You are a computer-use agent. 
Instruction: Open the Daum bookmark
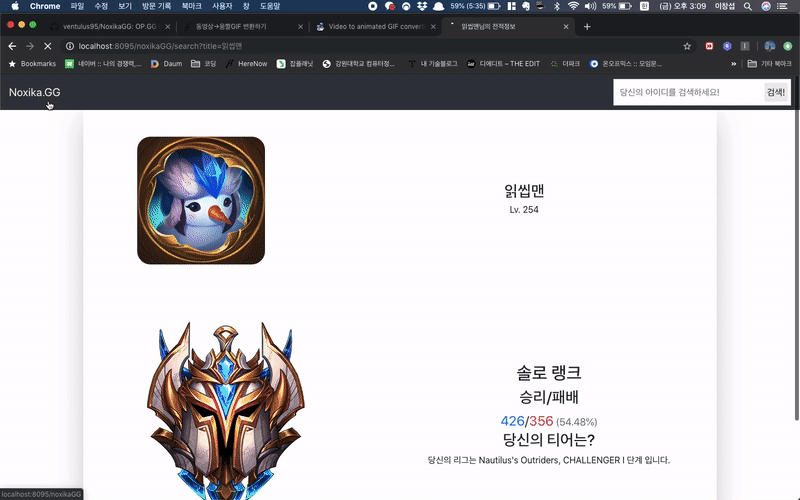(x=166, y=64)
